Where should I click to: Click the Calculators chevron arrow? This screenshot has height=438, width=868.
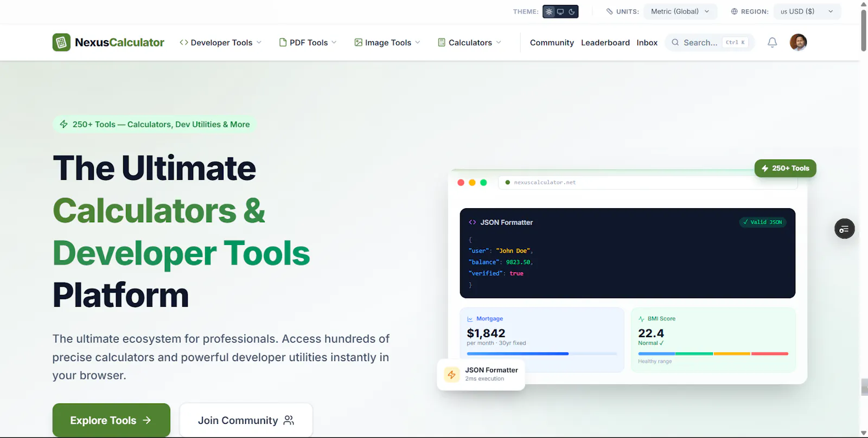499,42
